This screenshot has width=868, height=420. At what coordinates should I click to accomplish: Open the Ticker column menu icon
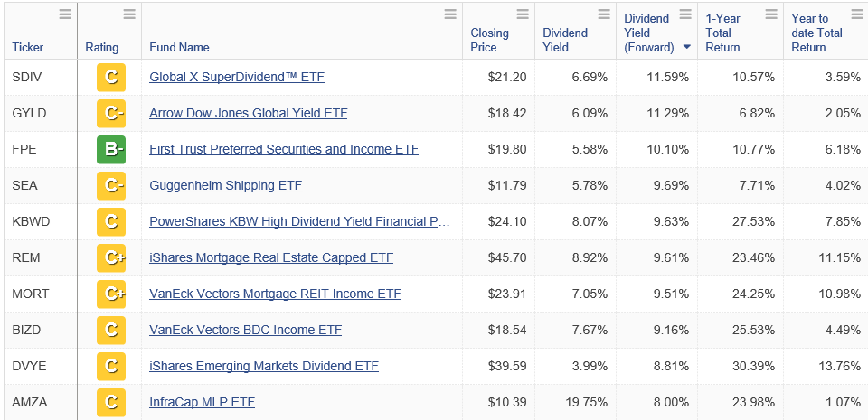(x=65, y=14)
